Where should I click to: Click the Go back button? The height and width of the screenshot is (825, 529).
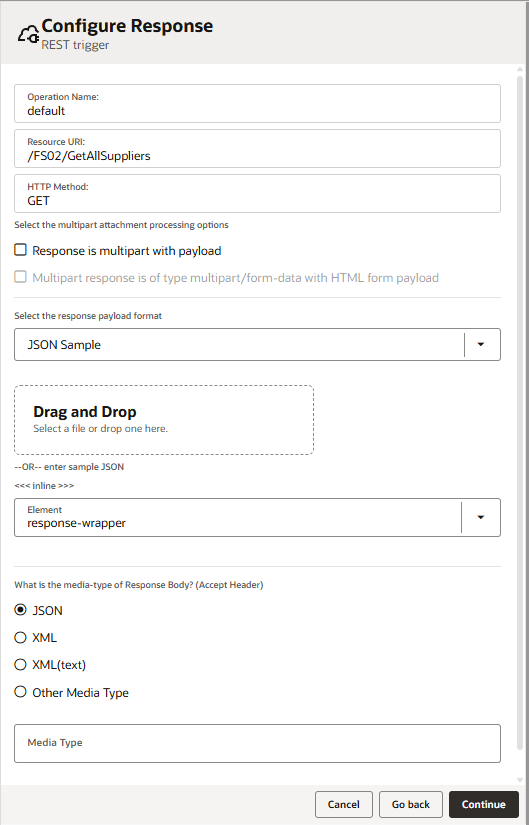pos(411,804)
